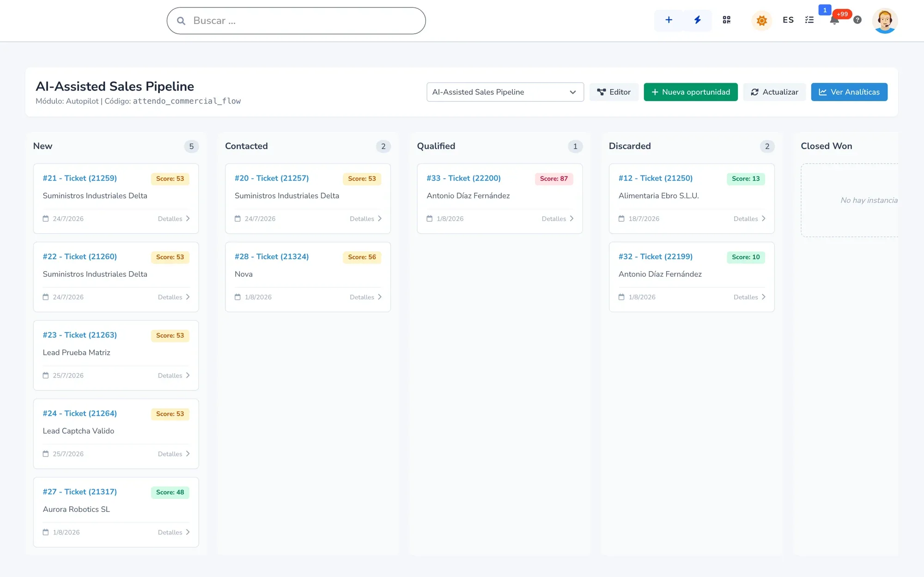Open ticket #24 - Ticket (21264)
Screen dimensions: 924x577
(80, 413)
